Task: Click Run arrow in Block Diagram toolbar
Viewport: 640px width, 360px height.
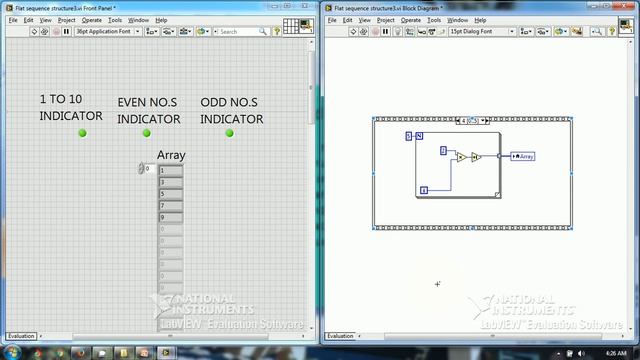Action: [353, 31]
